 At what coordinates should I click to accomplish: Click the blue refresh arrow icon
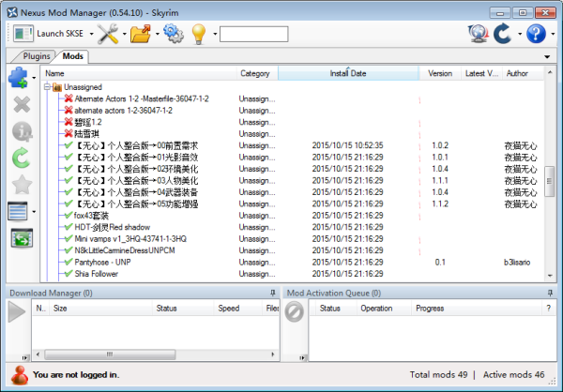pyautogui.click(x=503, y=34)
